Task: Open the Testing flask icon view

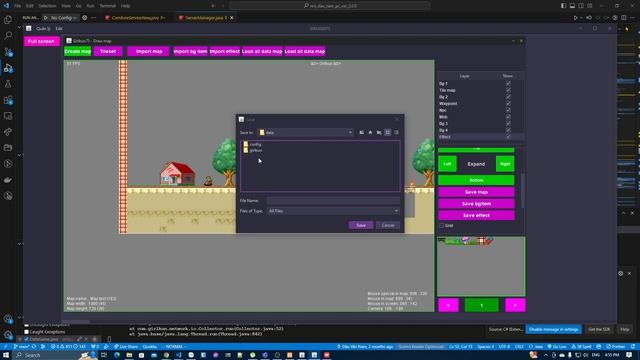Action: [x=8, y=84]
